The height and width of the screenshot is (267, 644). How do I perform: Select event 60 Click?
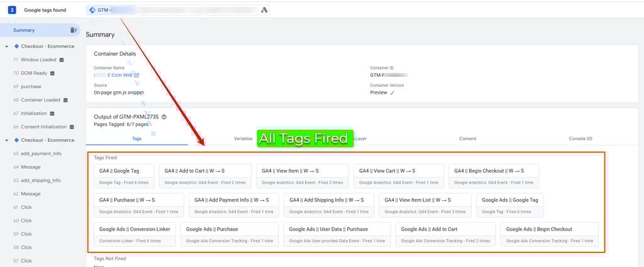(x=23, y=220)
